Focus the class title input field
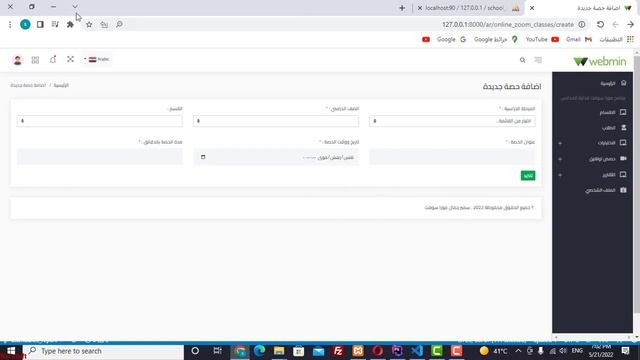This screenshot has height=360, width=640. 452,157
